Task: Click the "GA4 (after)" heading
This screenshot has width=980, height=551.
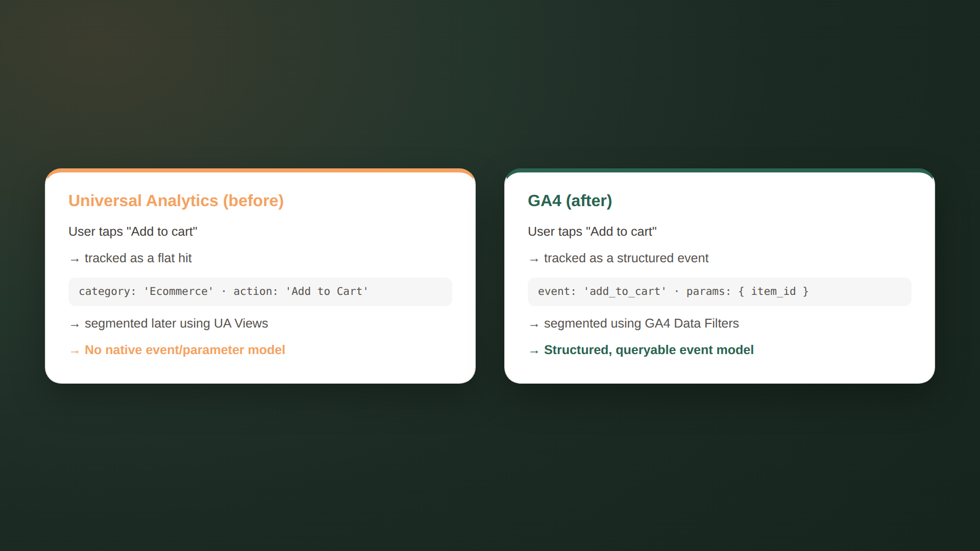Action: click(x=570, y=201)
